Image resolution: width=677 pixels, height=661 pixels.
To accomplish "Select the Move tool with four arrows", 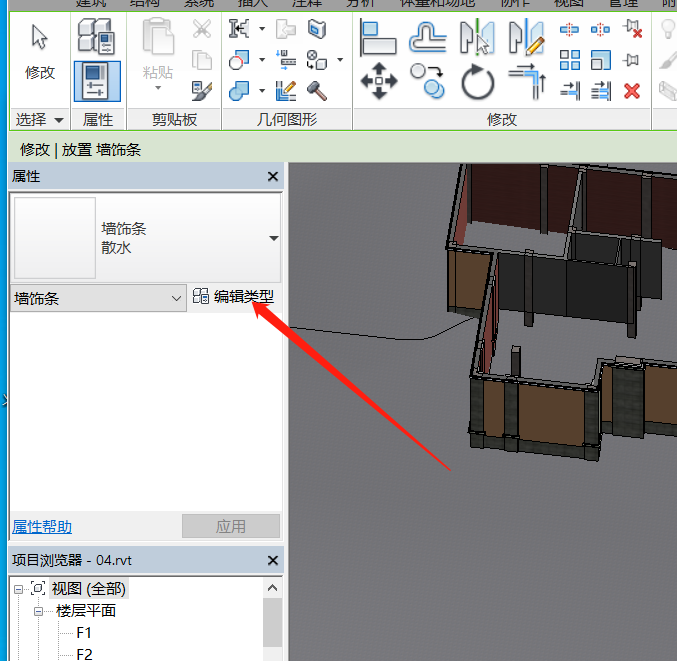I will (379, 80).
